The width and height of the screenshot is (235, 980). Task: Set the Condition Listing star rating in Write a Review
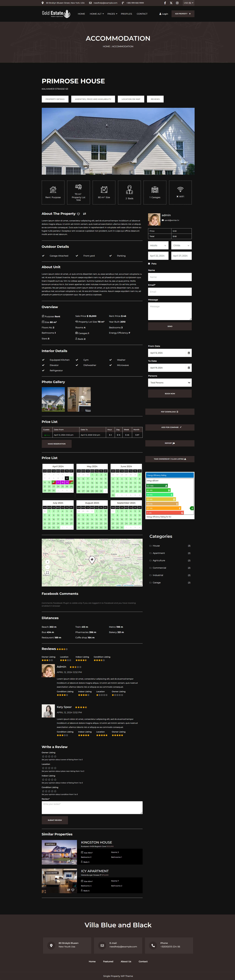tap(49, 791)
